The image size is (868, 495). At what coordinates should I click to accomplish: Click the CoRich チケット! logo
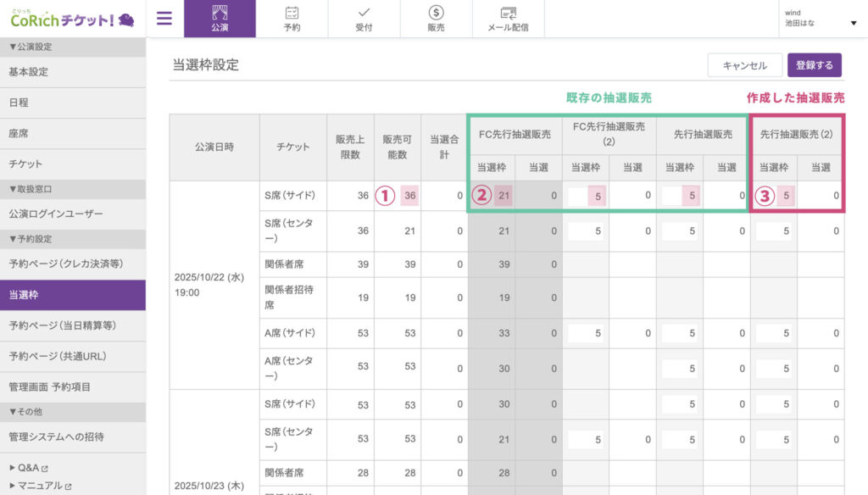(73, 19)
